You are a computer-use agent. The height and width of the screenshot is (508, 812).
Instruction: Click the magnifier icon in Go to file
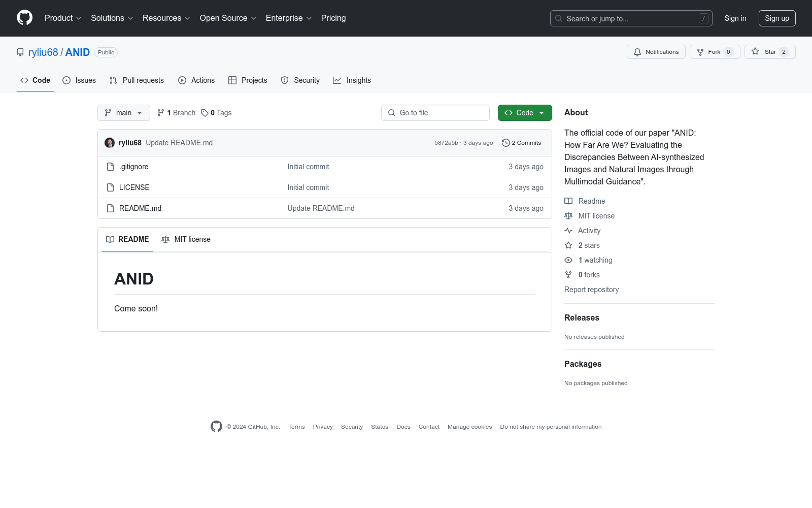tap(392, 113)
